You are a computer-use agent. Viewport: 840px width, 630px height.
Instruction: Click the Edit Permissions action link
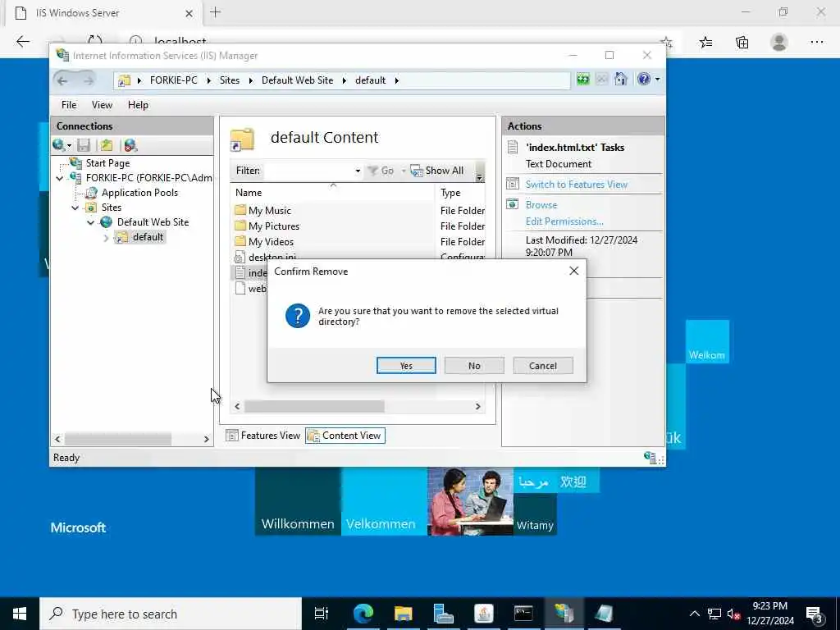(564, 221)
